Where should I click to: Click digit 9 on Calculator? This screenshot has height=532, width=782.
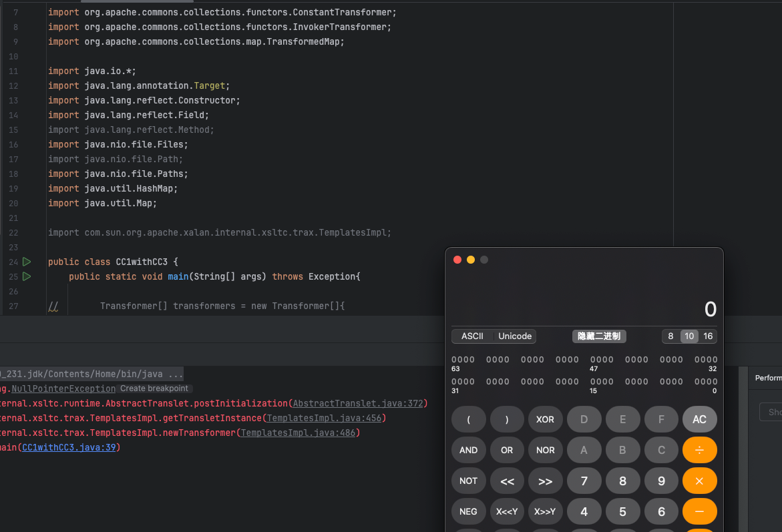(x=661, y=481)
